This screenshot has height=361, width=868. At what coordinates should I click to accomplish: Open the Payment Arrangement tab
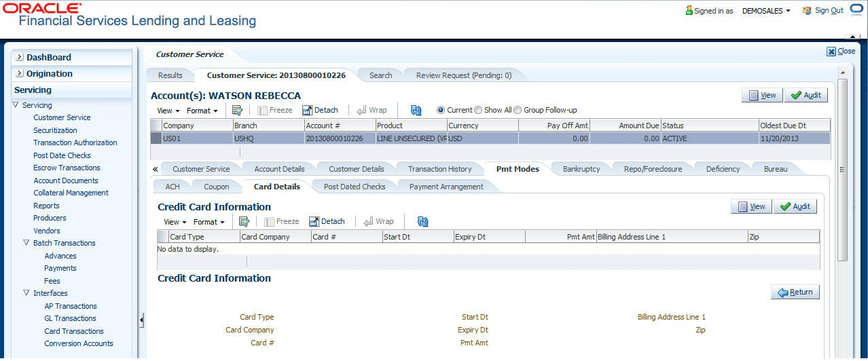[446, 187]
